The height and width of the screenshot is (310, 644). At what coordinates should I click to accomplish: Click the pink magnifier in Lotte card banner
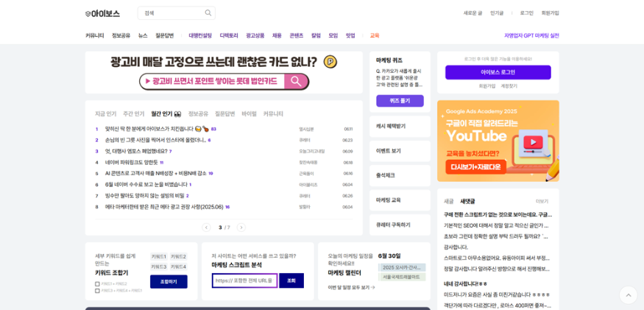296,82
